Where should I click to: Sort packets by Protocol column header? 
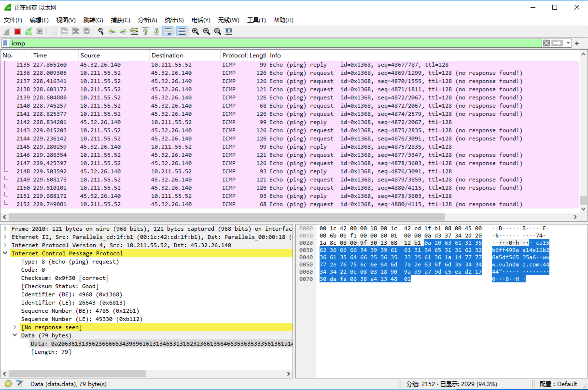[234, 55]
